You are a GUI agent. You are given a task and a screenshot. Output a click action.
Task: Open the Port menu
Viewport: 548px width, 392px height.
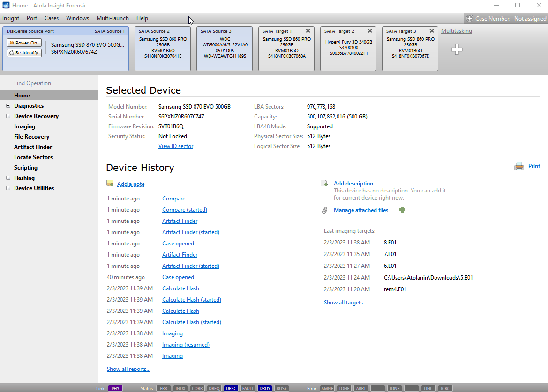click(32, 18)
